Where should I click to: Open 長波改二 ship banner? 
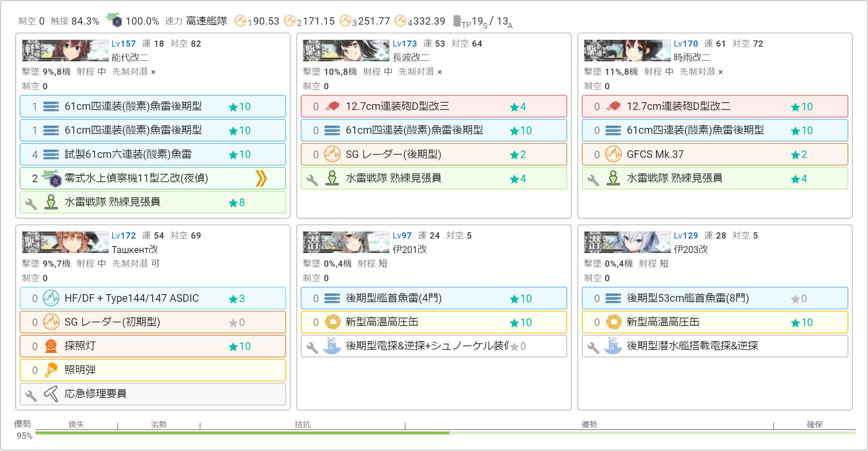346,50
